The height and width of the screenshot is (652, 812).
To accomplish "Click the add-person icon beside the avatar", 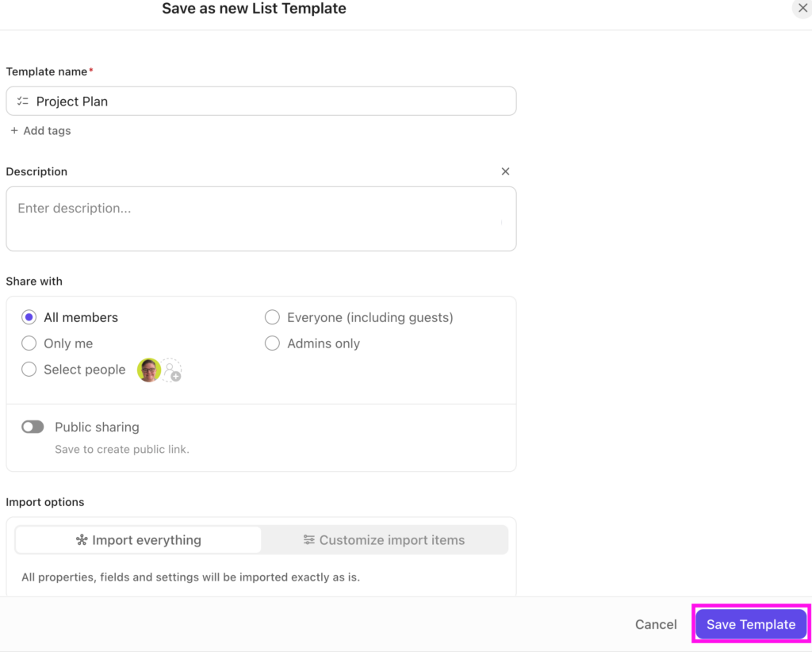I will pyautogui.click(x=172, y=370).
